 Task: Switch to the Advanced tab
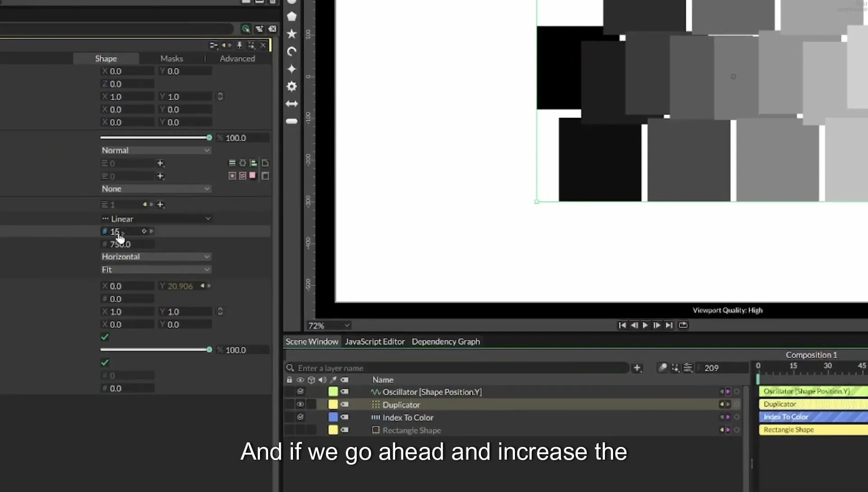(237, 58)
